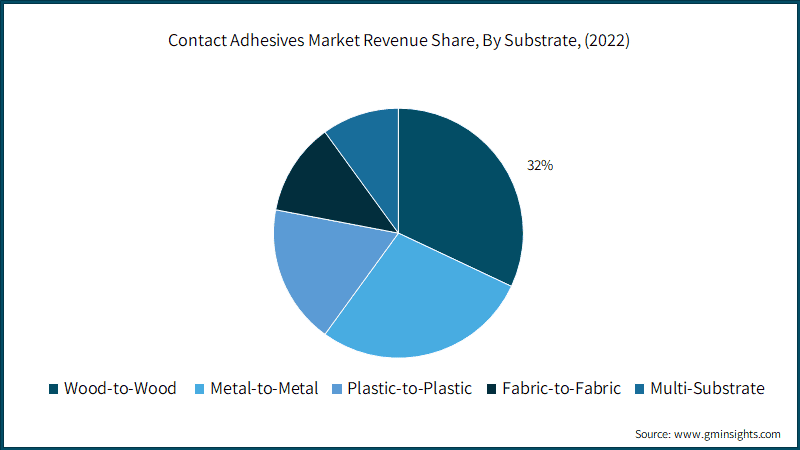This screenshot has width=800, height=450.
Task: Select the Fabric-to-Fabric legend label
Action: pos(562,389)
